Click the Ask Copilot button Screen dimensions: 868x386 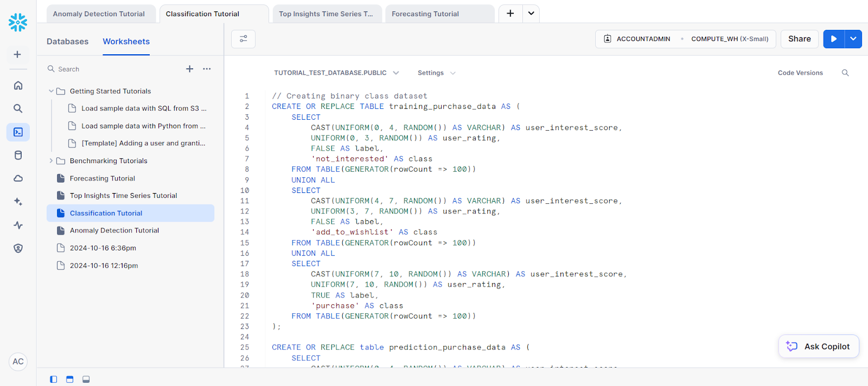click(819, 346)
